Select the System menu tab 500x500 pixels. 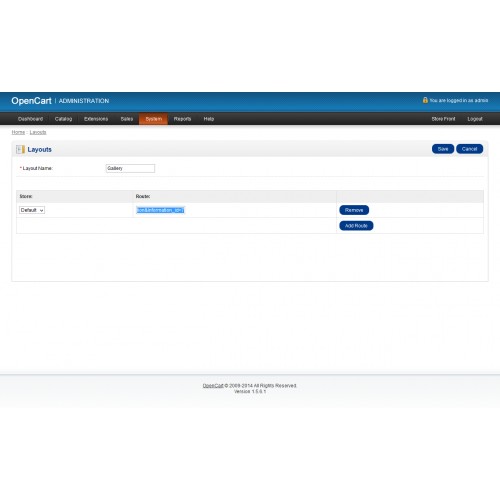coord(153,119)
